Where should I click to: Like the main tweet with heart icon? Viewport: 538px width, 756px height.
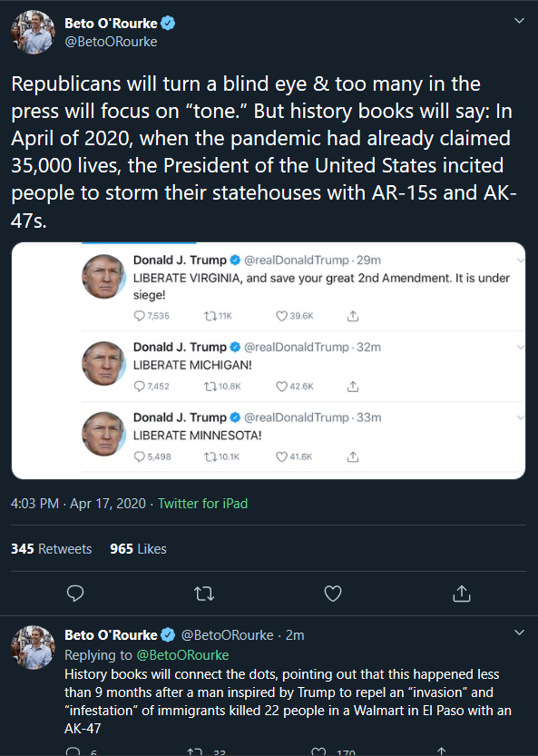point(333,594)
